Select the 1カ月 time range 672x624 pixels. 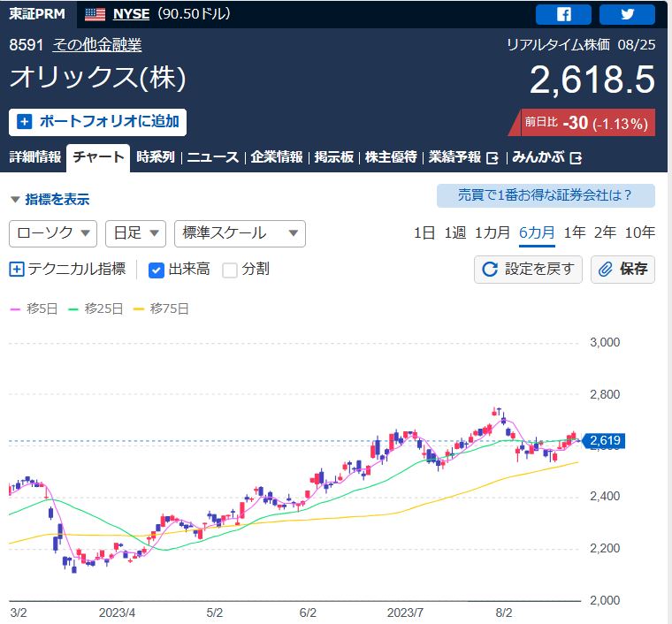(x=492, y=233)
